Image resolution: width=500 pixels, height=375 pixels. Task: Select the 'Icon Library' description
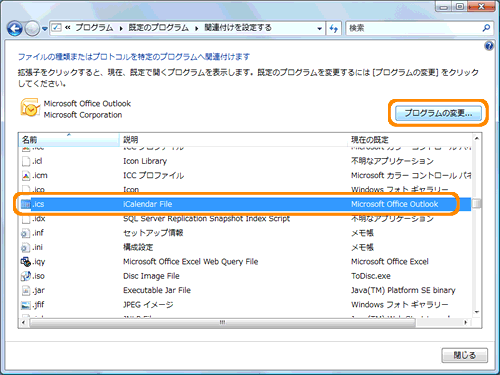tap(145, 161)
